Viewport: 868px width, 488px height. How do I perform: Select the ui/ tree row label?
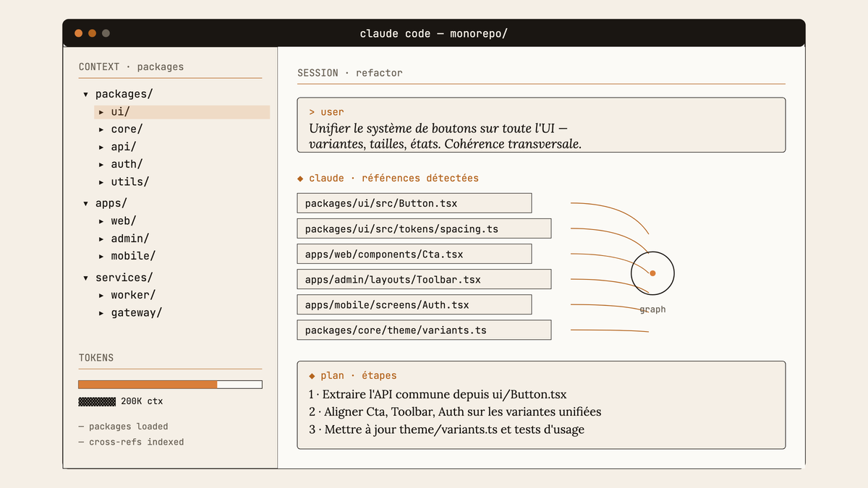coord(120,112)
